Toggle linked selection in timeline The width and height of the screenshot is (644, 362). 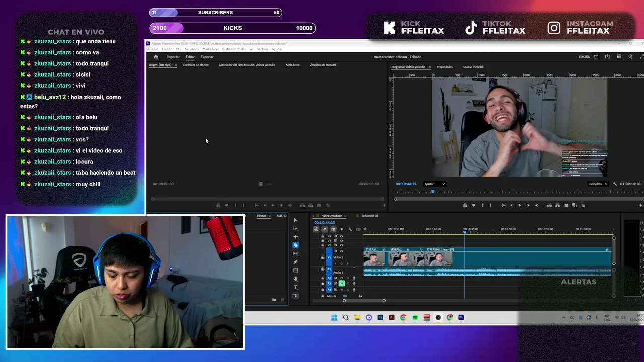[x=333, y=229]
